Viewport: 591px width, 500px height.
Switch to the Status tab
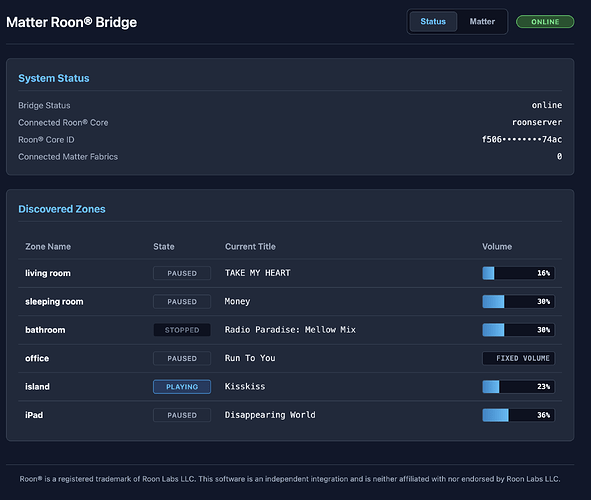click(433, 21)
